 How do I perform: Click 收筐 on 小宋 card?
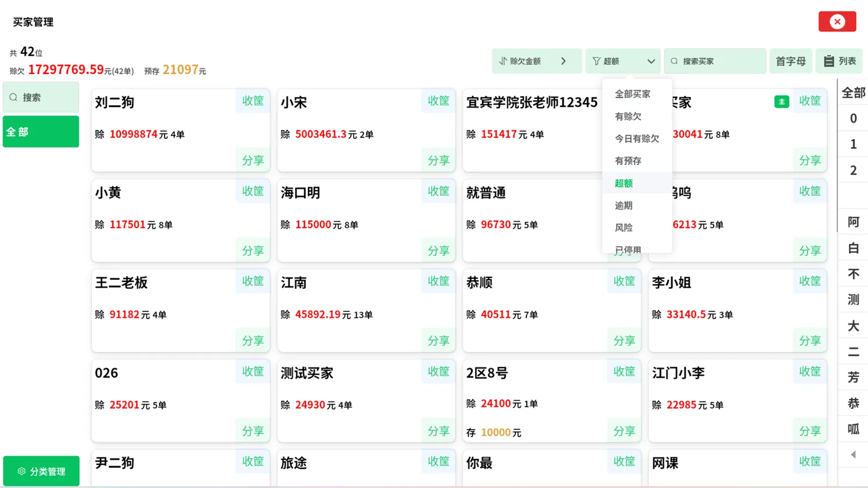click(439, 101)
